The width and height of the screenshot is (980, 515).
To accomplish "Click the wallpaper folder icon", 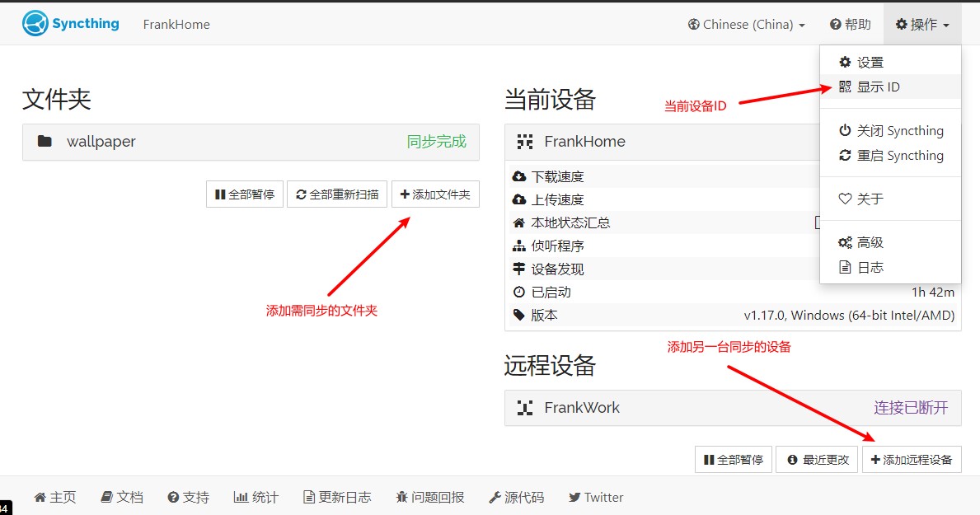I will point(45,142).
